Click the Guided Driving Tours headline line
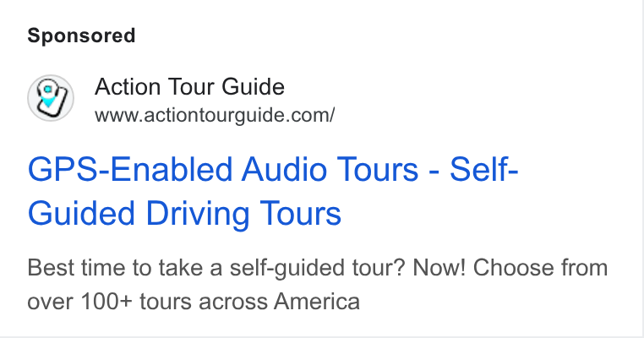 184,213
